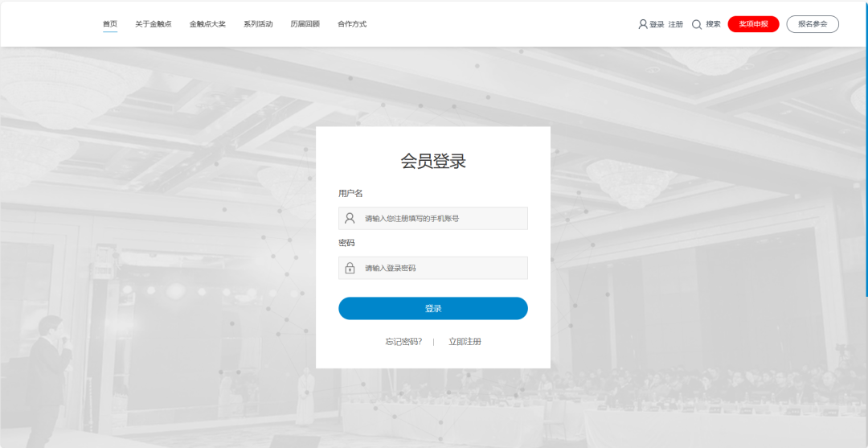Go to 金触点大奖 in navigation
This screenshot has height=448, width=868.
pyautogui.click(x=207, y=24)
